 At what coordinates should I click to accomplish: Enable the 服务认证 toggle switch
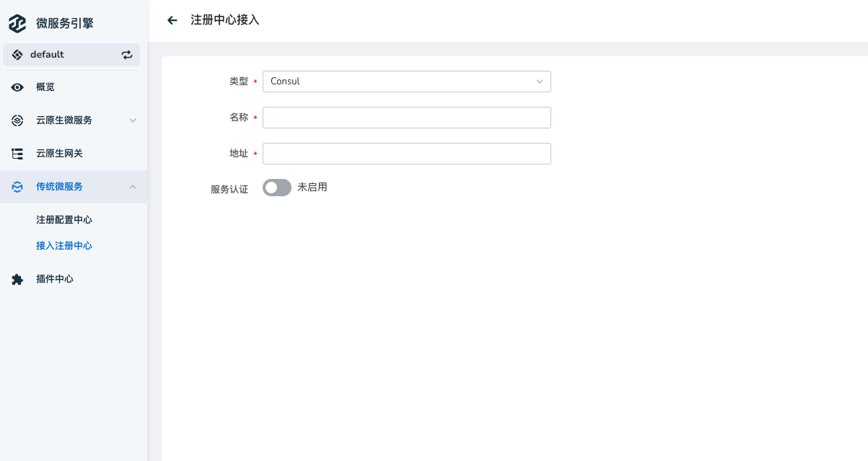pos(277,188)
